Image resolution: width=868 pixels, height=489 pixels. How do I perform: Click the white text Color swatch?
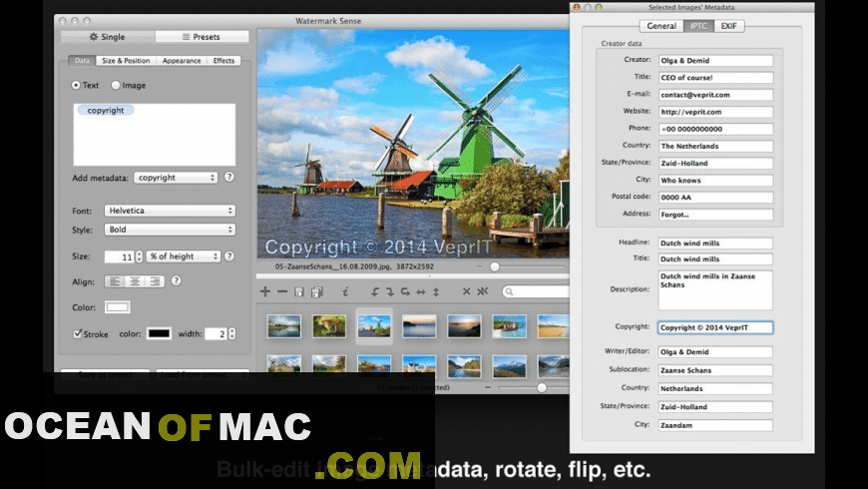pos(118,306)
